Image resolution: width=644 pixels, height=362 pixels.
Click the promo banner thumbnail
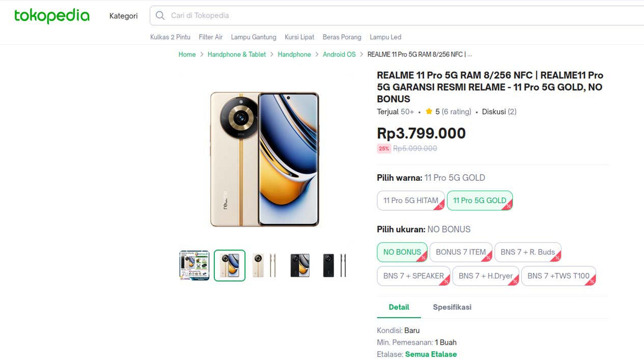coord(194,265)
